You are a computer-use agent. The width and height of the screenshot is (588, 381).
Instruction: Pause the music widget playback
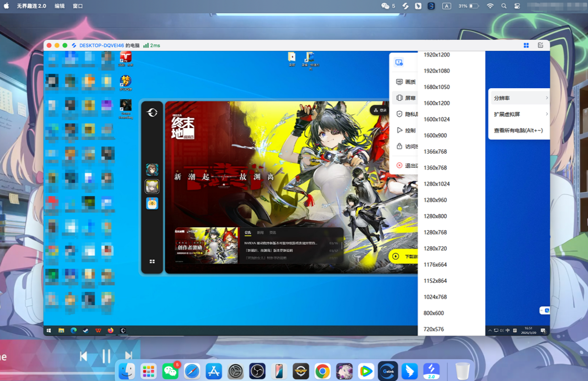click(106, 356)
